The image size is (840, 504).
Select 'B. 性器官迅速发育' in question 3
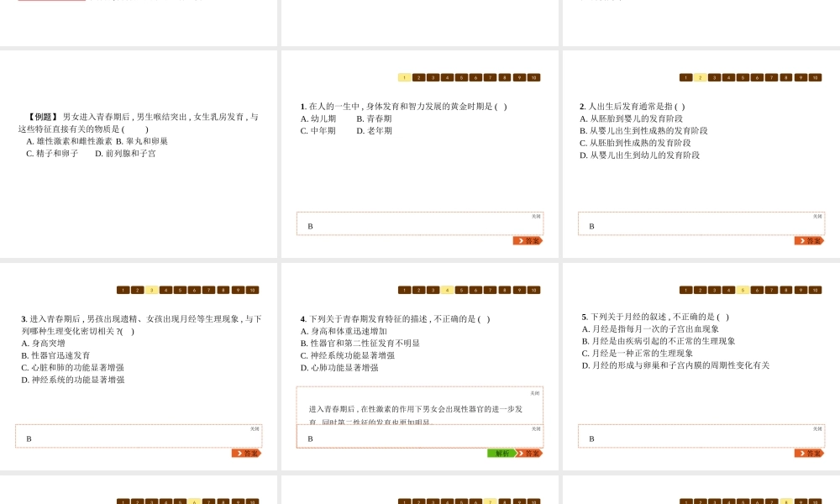point(55,355)
